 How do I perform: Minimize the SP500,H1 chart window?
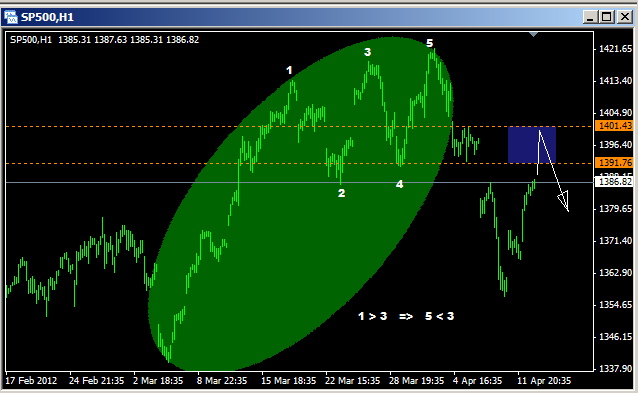pyautogui.click(x=591, y=17)
